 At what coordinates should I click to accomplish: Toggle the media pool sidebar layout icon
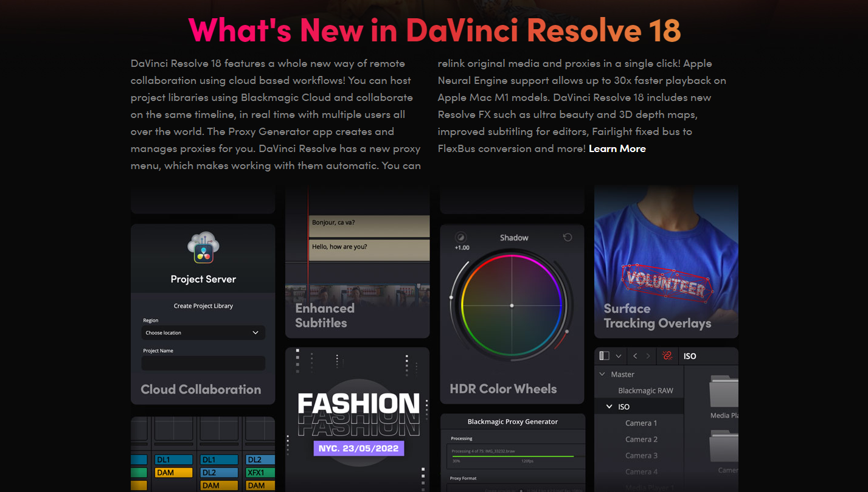pyautogui.click(x=604, y=356)
